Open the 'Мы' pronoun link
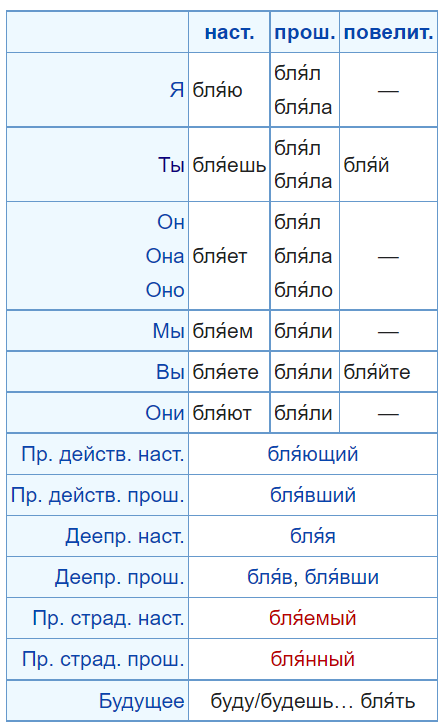The height and width of the screenshot is (728, 444). click(x=168, y=332)
